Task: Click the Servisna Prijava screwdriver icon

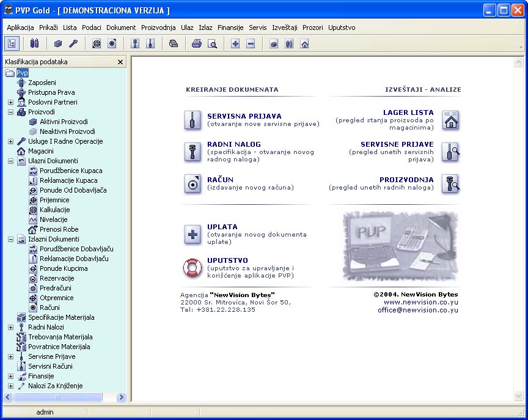Action: click(193, 120)
